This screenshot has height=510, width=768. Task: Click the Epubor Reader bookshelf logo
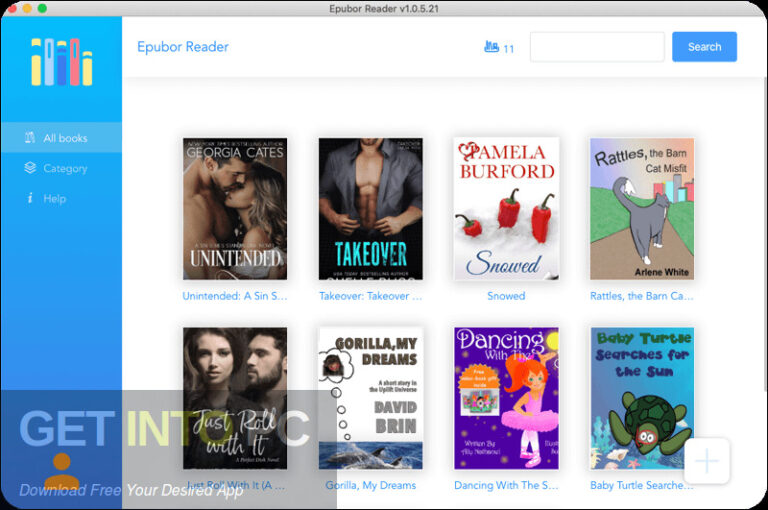62,62
